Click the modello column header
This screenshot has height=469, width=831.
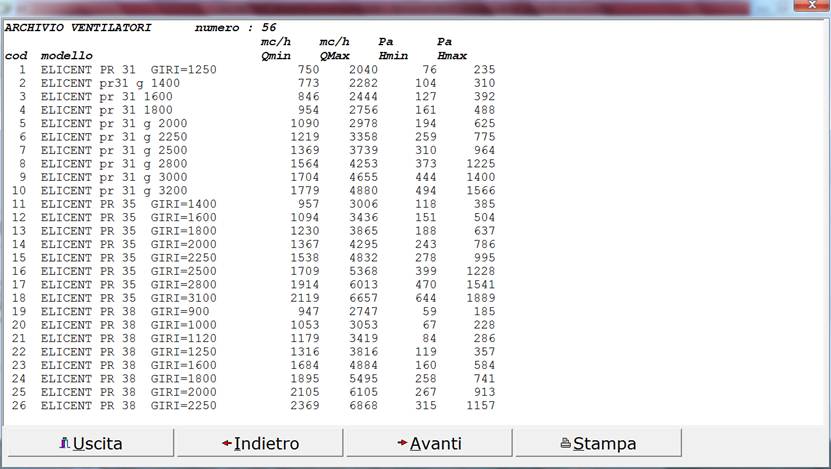pos(67,56)
